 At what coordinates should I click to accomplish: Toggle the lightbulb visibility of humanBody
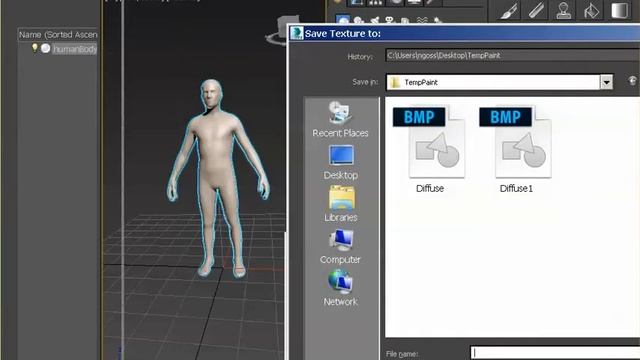click(35, 49)
